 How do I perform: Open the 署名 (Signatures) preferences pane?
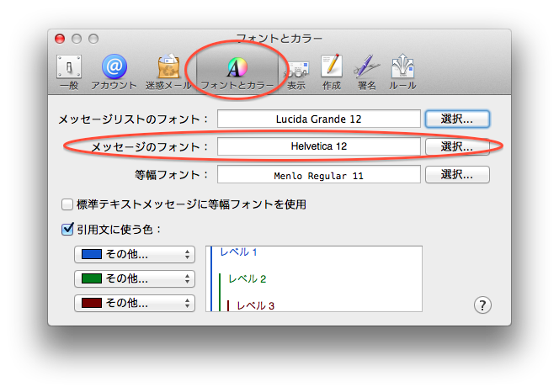[x=367, y=72]
